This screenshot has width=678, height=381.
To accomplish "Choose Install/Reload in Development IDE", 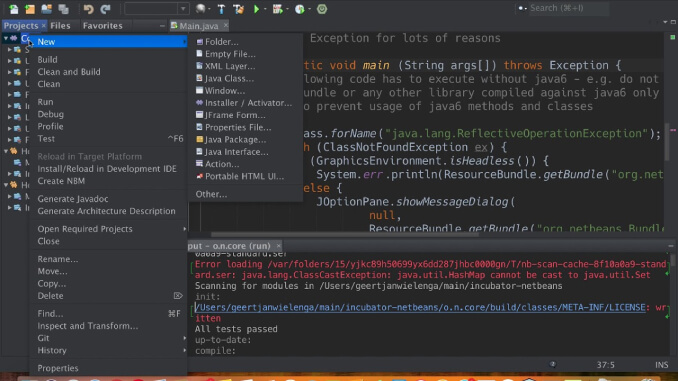I will pos(108,169).
